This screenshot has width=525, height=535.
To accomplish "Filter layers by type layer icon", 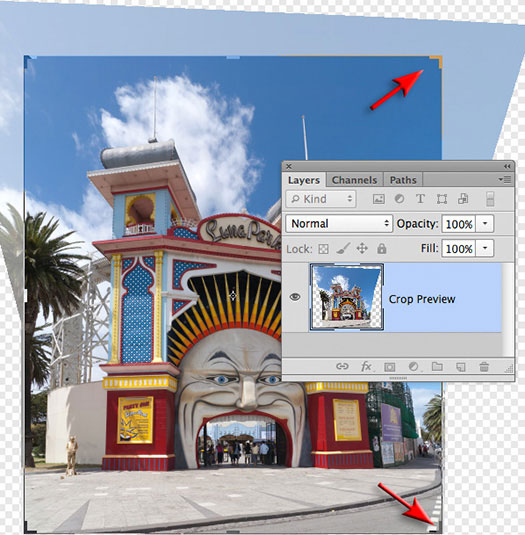I will (x=420, y=199).
